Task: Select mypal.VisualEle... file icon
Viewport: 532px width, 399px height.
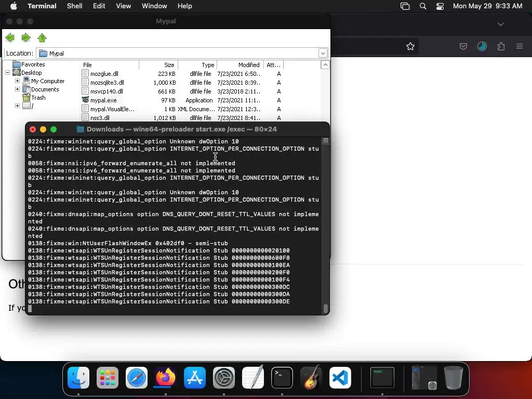Action: pyautogui.click(x=85, y=109)
